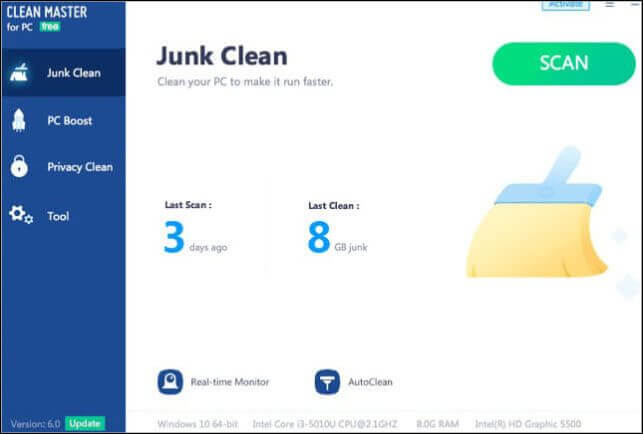This screenshot has width=643, height=434.
Task: Open the Tool menu item
Action: click(x=64, y=216)
